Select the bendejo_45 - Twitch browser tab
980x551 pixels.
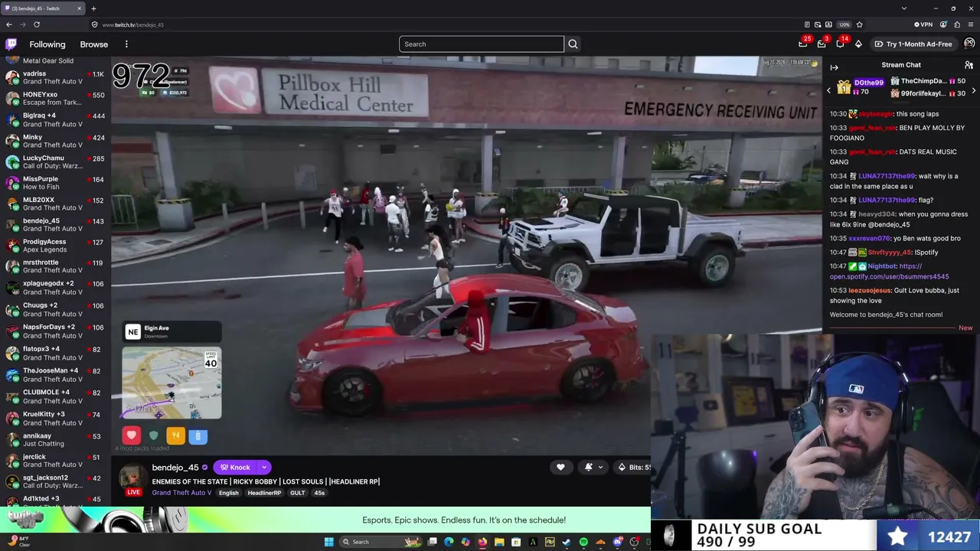coord(43,8)
